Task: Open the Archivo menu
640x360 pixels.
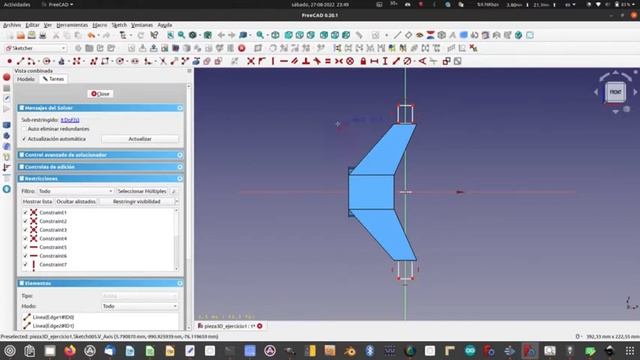Action: click(x=12, y=25)
